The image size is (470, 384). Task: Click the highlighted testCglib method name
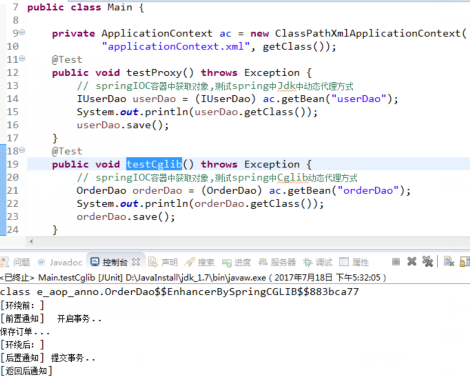[154, 164]
